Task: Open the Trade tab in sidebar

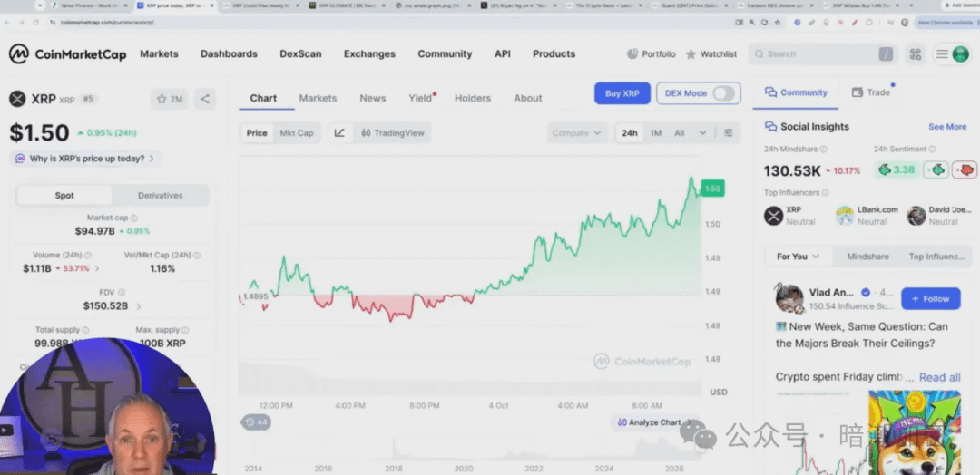Action: (x=870, y=92)
